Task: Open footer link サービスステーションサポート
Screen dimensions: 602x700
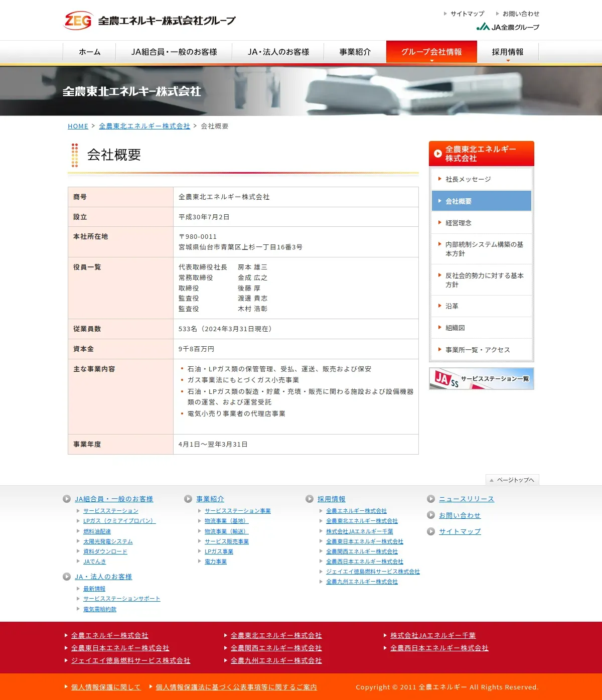Action: (122, 599)
